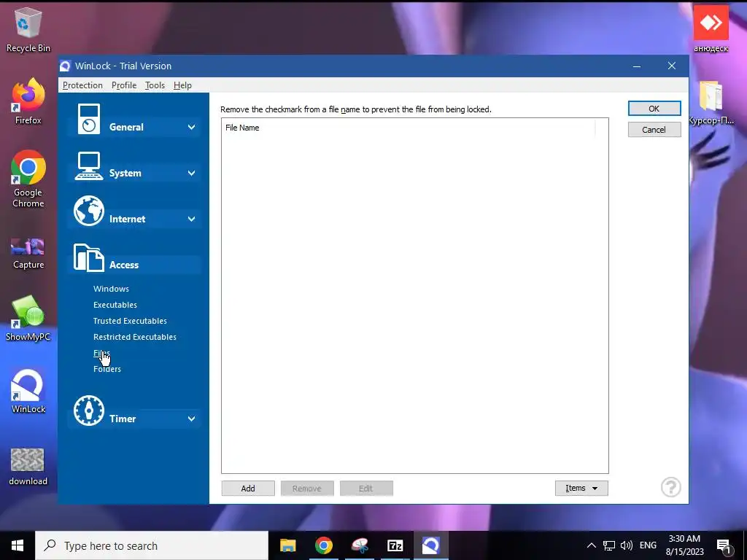Image resolution: width=747 pixels, height=560 pixels.
Task: Open the Snipping tool taskbar icon
Action: [360, 545]
